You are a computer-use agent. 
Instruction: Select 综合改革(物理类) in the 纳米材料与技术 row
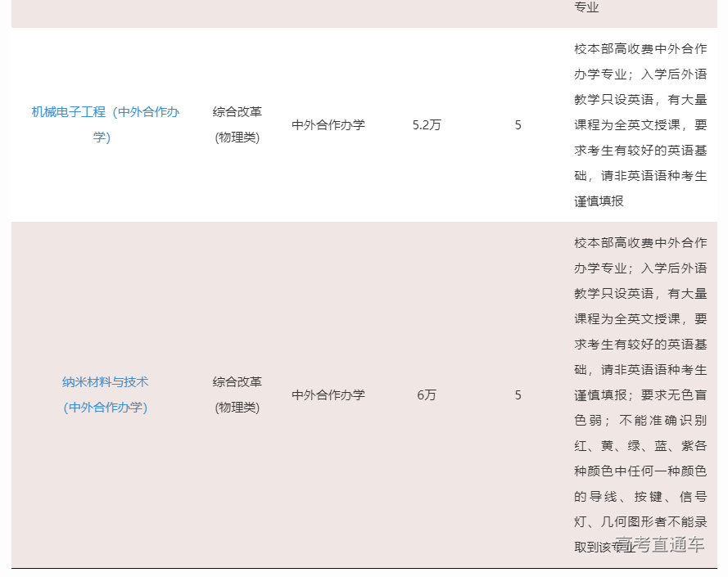coord(237,394)
